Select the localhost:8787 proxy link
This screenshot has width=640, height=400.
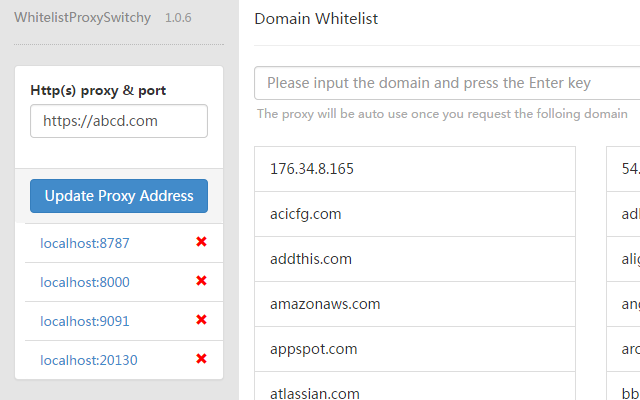pyautogui.click(x=85, y=243)
